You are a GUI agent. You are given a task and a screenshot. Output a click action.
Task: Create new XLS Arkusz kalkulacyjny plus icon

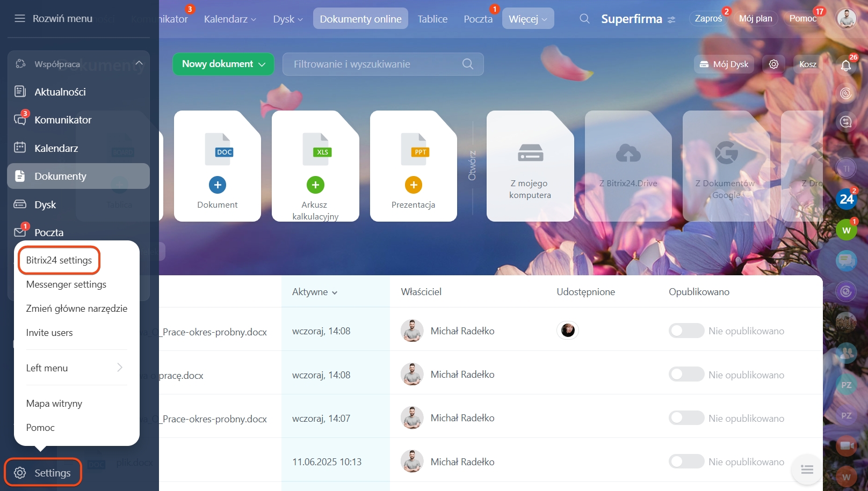click(315, 185)
